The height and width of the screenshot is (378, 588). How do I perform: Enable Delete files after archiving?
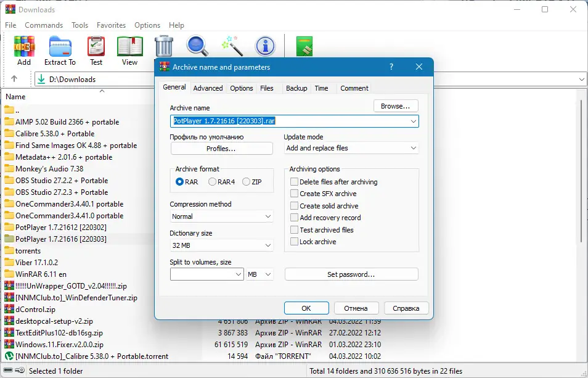click(295, 182)
